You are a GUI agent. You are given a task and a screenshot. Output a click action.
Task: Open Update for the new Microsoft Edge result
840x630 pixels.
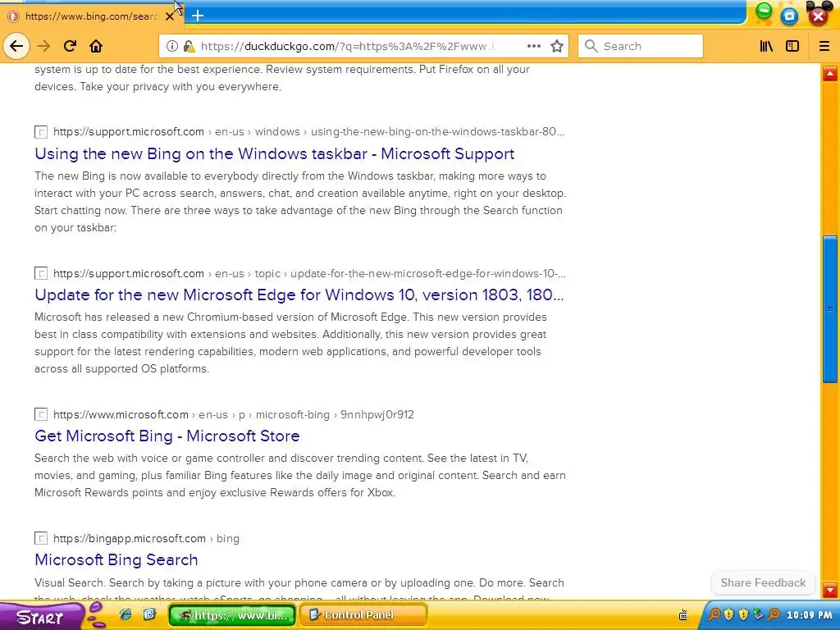tap(299, 294)
